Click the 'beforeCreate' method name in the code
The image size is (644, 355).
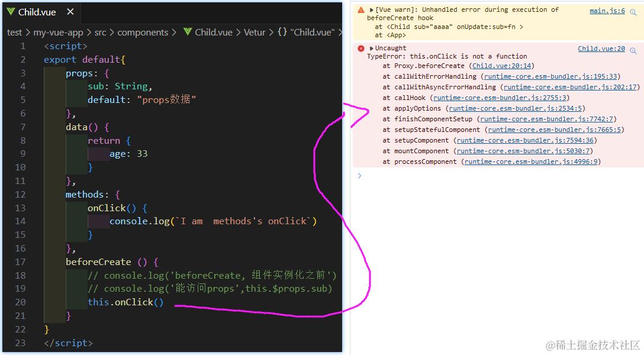[98, 262]
